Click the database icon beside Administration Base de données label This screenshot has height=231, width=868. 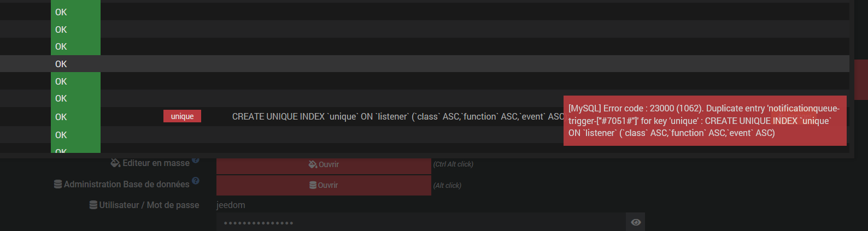pos(57,185)
